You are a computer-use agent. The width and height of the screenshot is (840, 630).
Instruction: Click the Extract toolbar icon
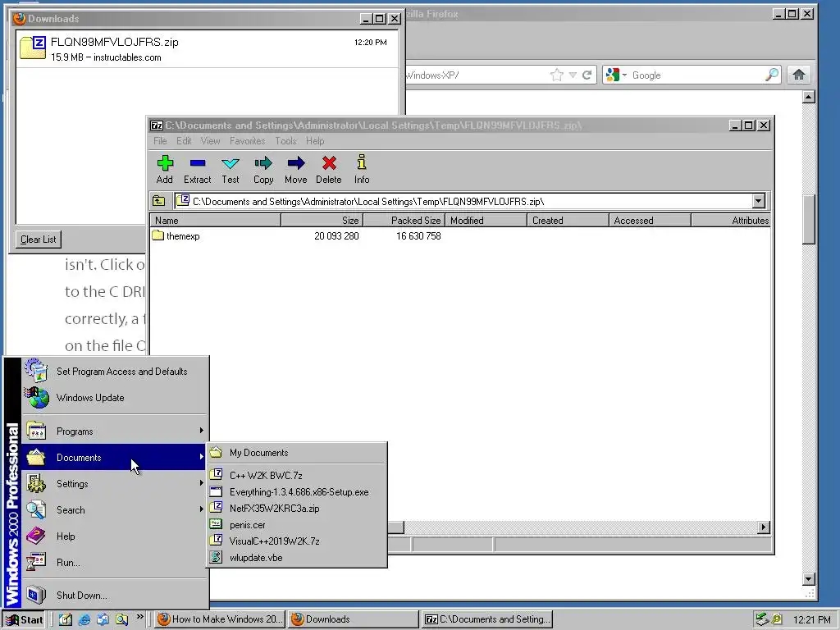198,163
